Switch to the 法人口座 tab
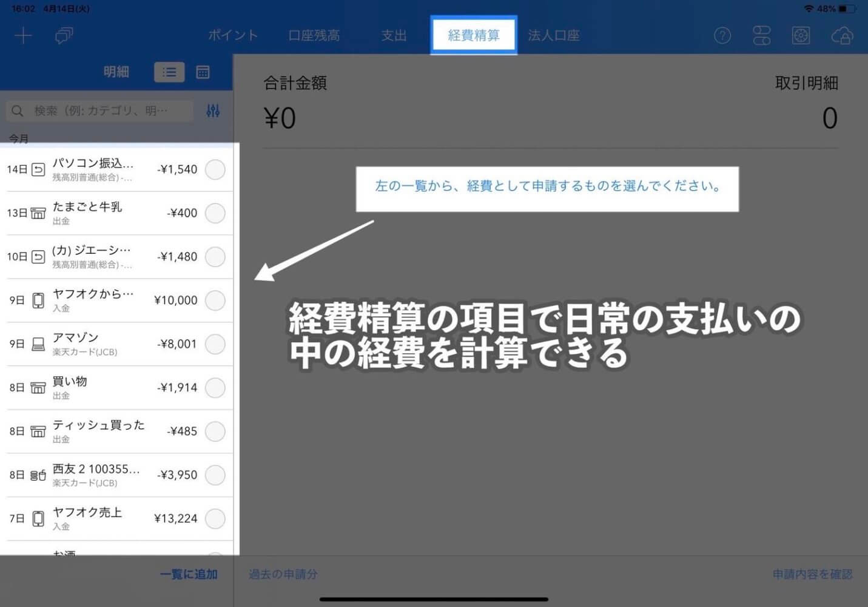The height and width of the screenshot is (607, 868). (x=554, y=35)
